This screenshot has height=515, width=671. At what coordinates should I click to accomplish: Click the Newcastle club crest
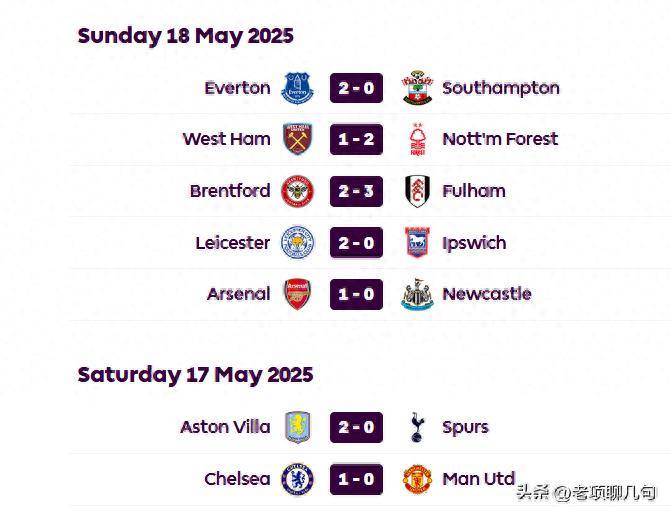coord(417,294)
